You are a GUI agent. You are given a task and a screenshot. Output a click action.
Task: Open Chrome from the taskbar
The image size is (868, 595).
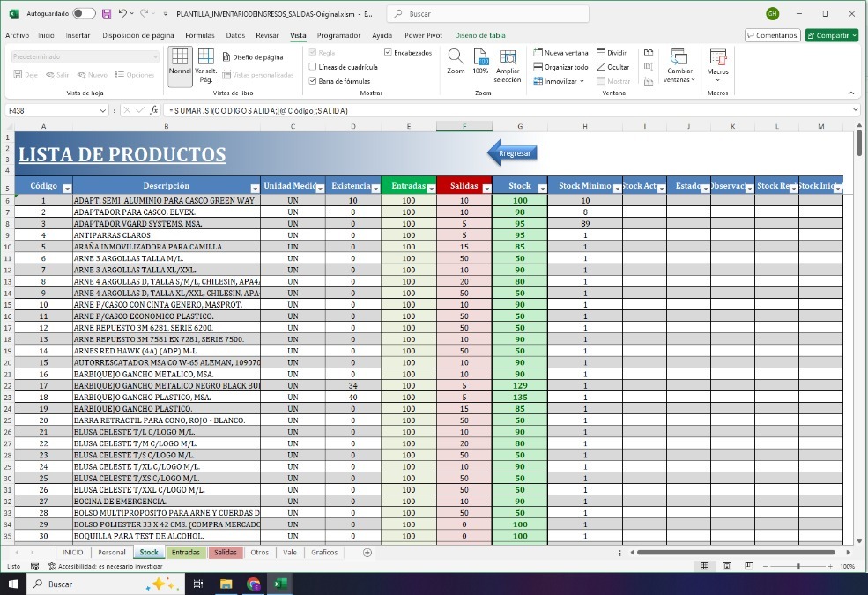click(x=254, y=584)
